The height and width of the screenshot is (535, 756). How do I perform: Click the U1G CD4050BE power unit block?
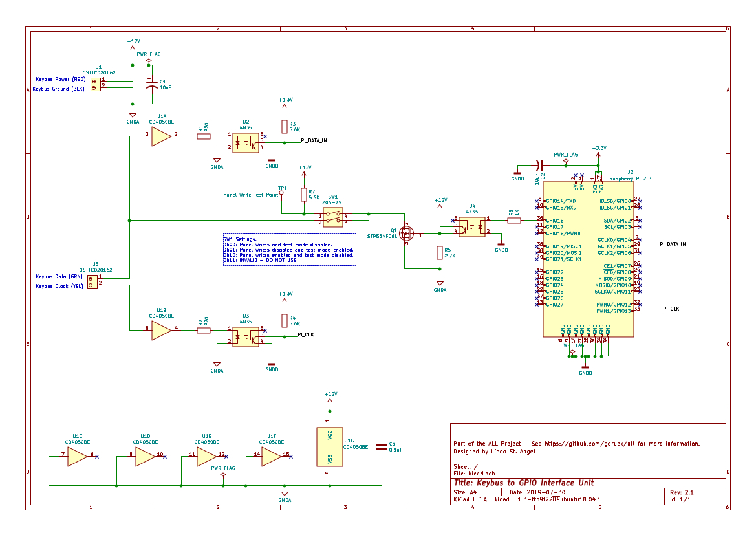coord(330,447)
